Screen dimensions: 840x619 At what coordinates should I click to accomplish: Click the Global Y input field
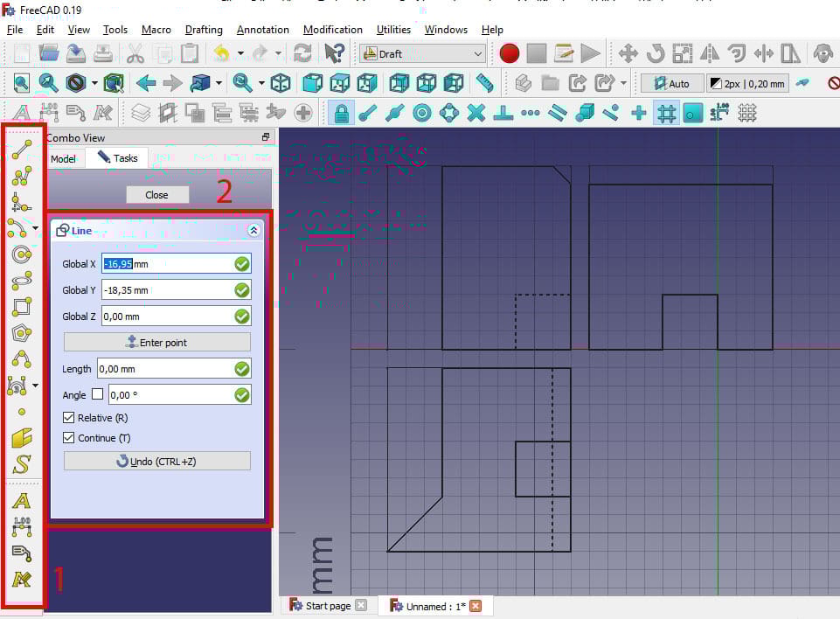pyautogui.click(x=177, y=290)
